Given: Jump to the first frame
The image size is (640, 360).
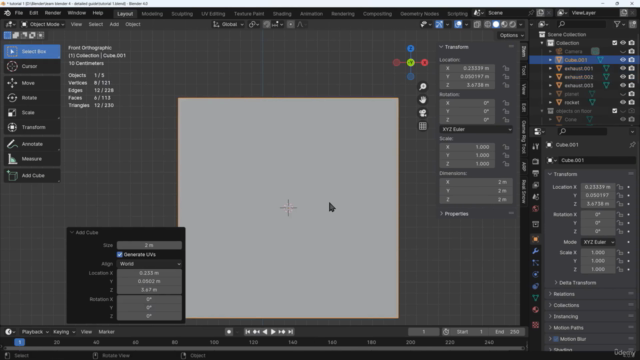Looking at the screenshot, I should click(247, 332).
